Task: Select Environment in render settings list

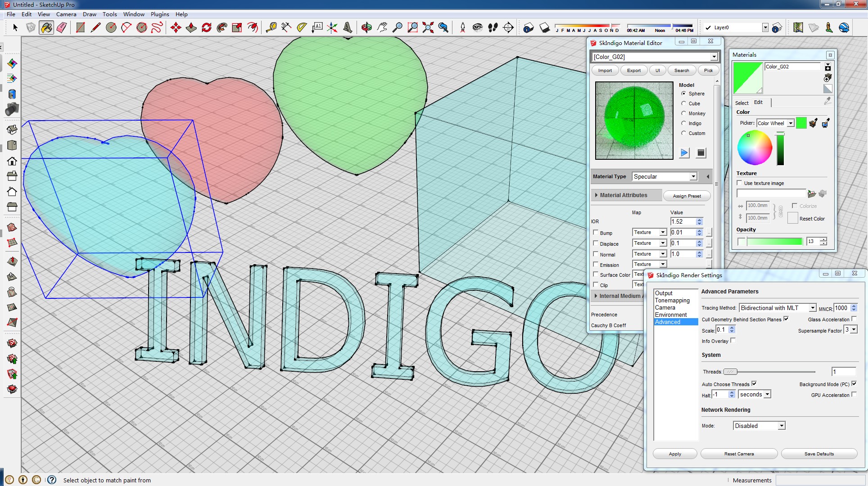Action: 671,315
